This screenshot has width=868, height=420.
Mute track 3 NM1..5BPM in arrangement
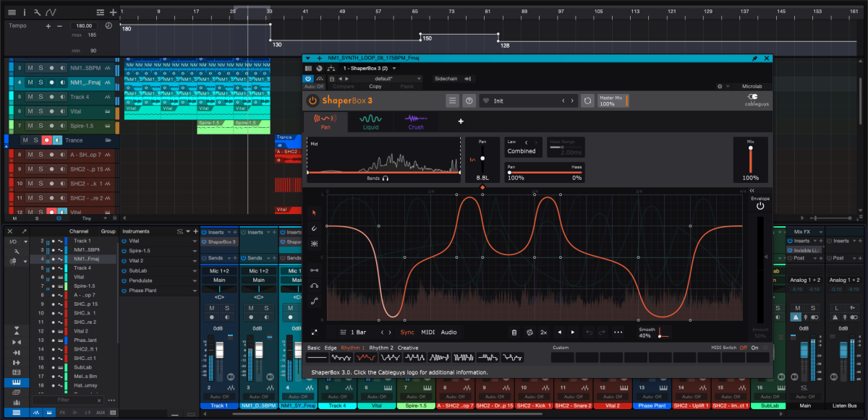tap(30, 67)
